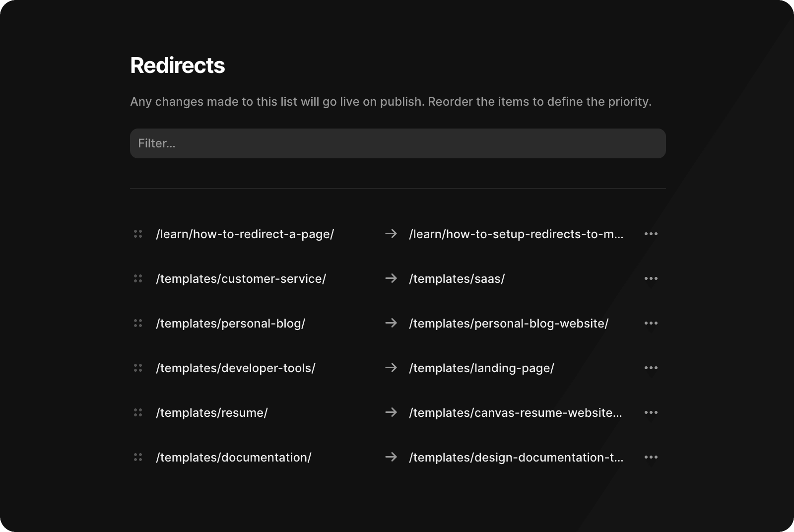Select source path /templates/developer-tools/
The image size is (794, 532).
235,368
